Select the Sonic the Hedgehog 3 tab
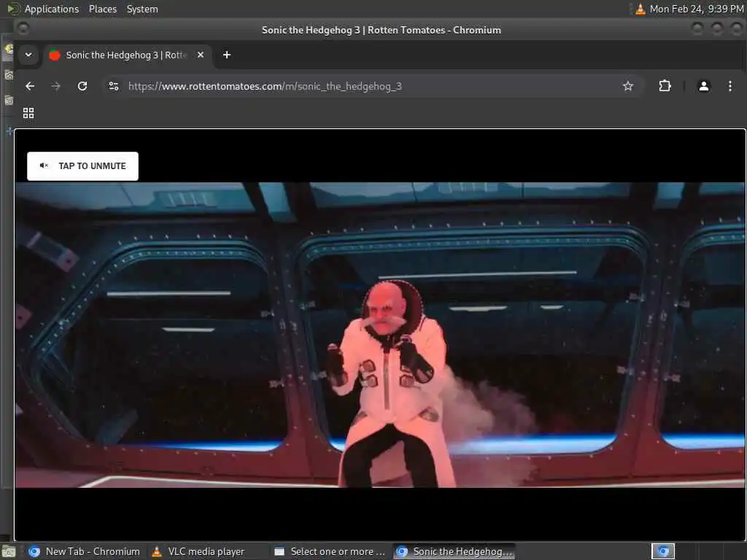The image size is (747, 560). pyautogui.click(x=127, y=55)
